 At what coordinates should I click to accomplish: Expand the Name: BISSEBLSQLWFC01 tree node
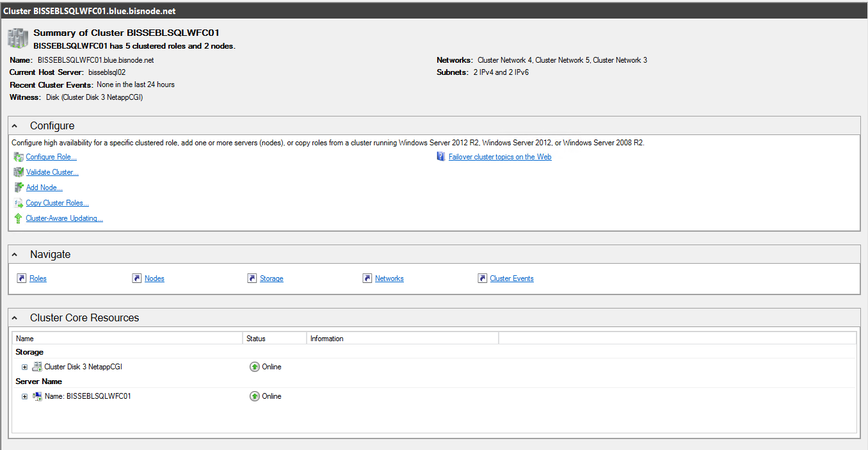(x=24, y=397)
